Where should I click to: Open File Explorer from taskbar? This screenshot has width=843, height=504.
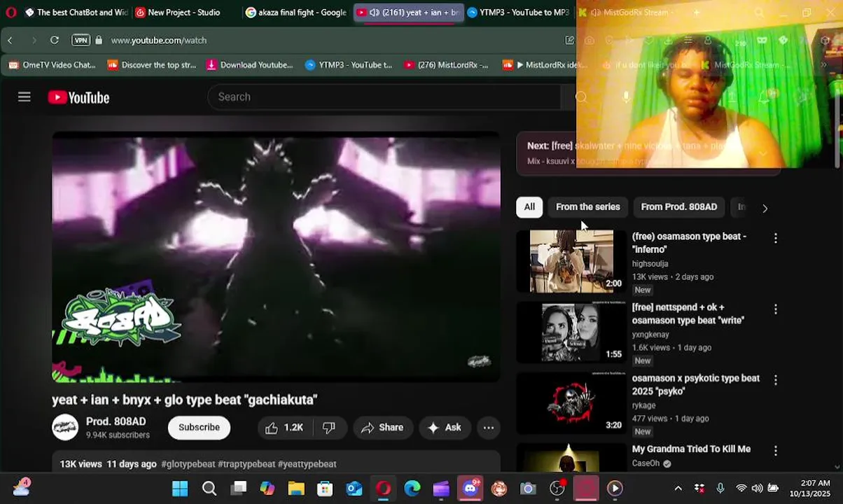(x=296, y=489)
